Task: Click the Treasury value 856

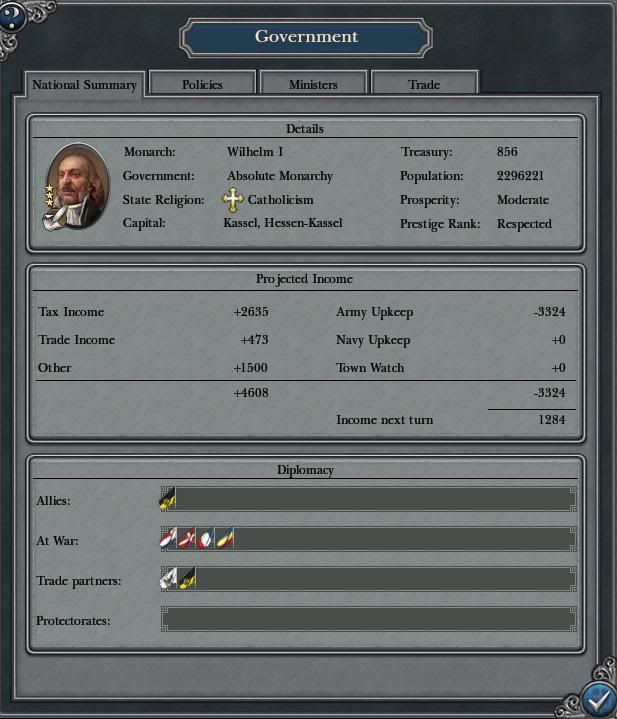Action: [x=507, y=152]
